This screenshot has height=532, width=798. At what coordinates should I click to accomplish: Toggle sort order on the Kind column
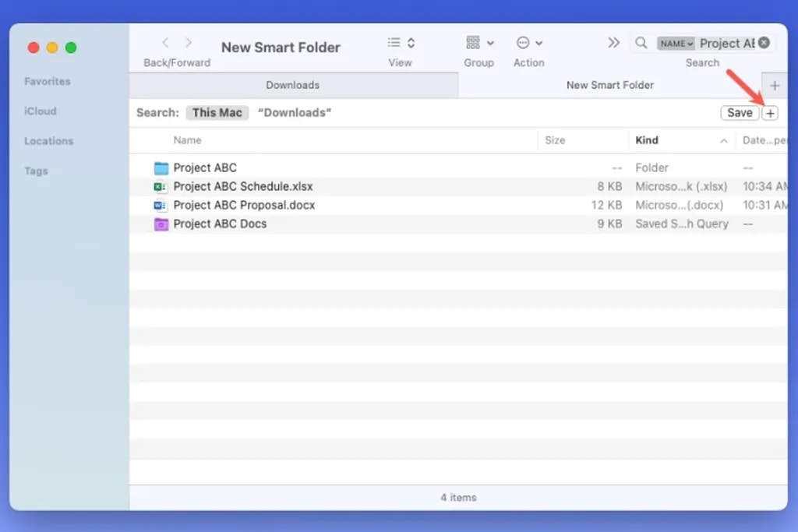[x=646, y=140]
